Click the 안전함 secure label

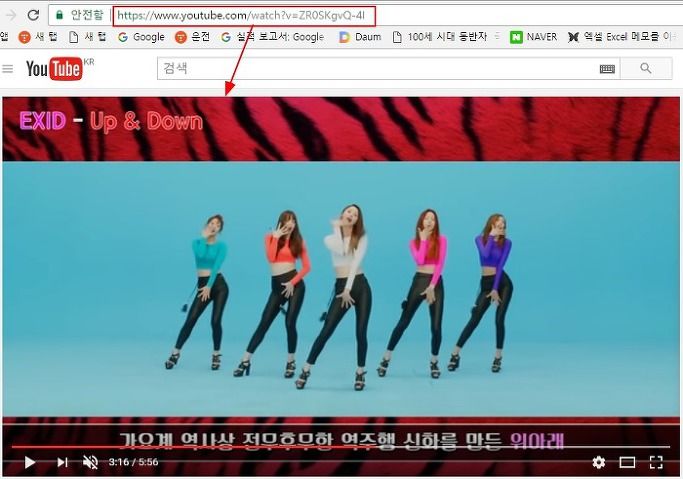pyautogui.click(x=87, y=15)
